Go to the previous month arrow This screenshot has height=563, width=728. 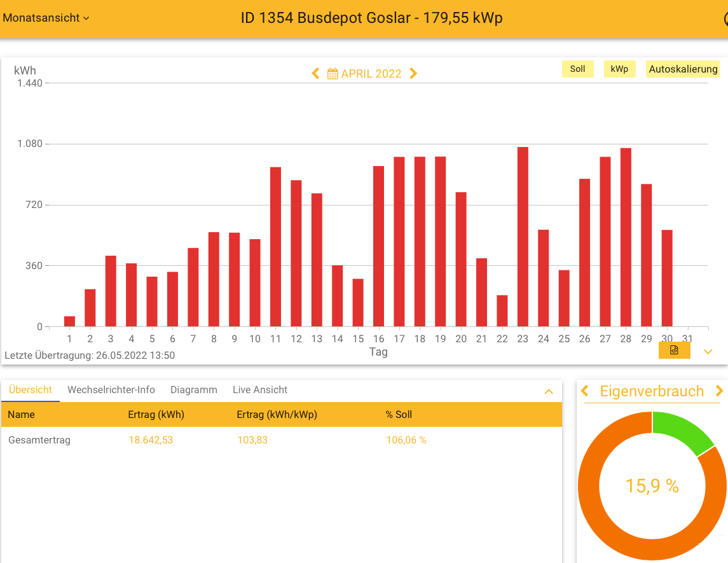coord(315,74)
